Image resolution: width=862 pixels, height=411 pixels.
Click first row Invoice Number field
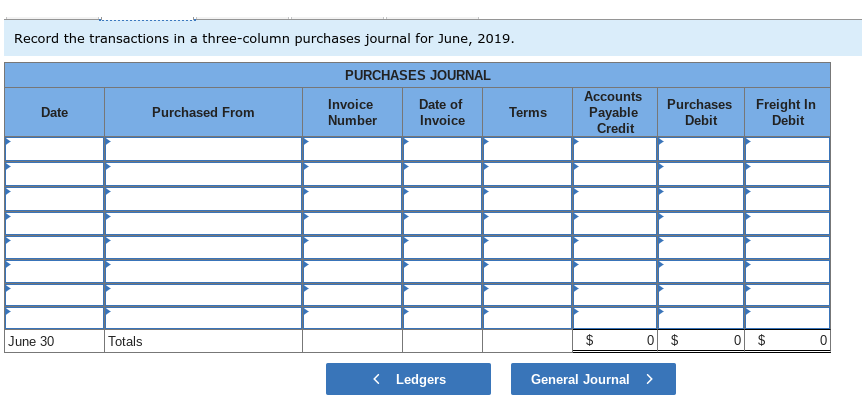pyautogui.click(x=352, y=149)
